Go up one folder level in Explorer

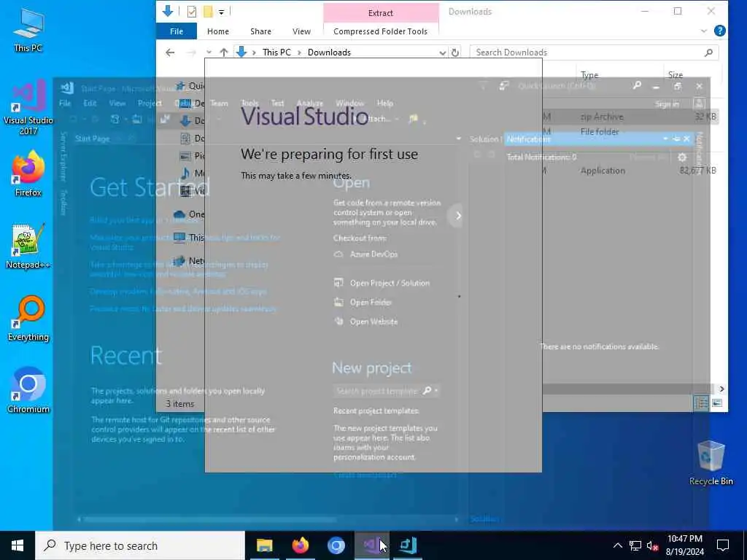[x=223, y=52]
